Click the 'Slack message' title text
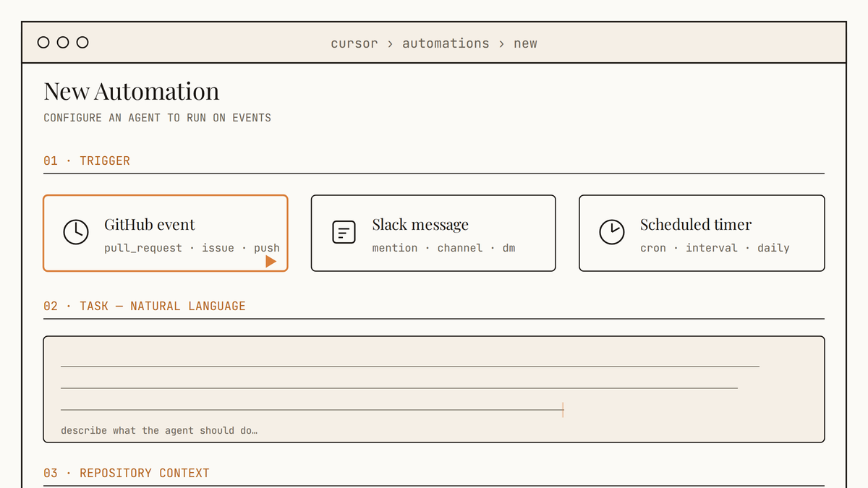 (420, 225)
